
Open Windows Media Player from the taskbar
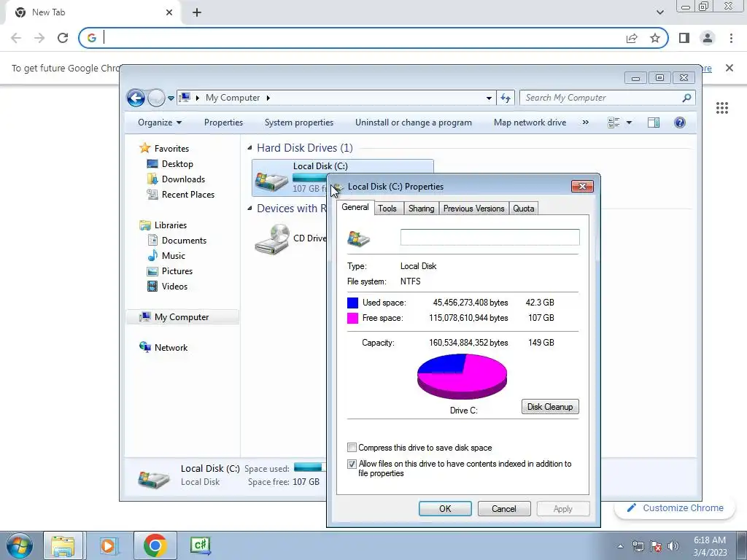109,545
